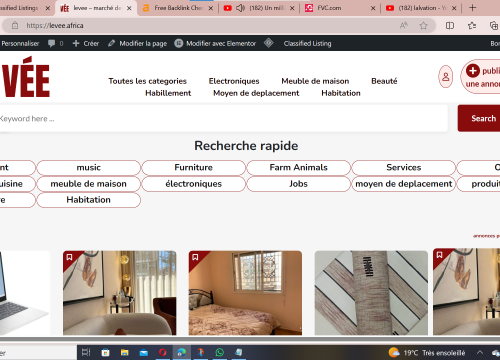Open the Collections icon
This screenshot has height=360, width=500.
[493, 25]
